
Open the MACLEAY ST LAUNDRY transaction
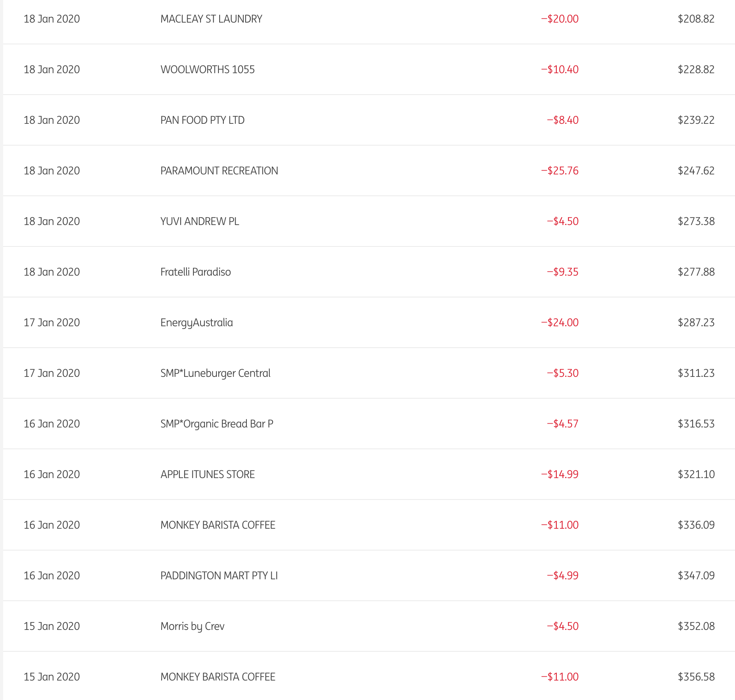pos(211,19)
